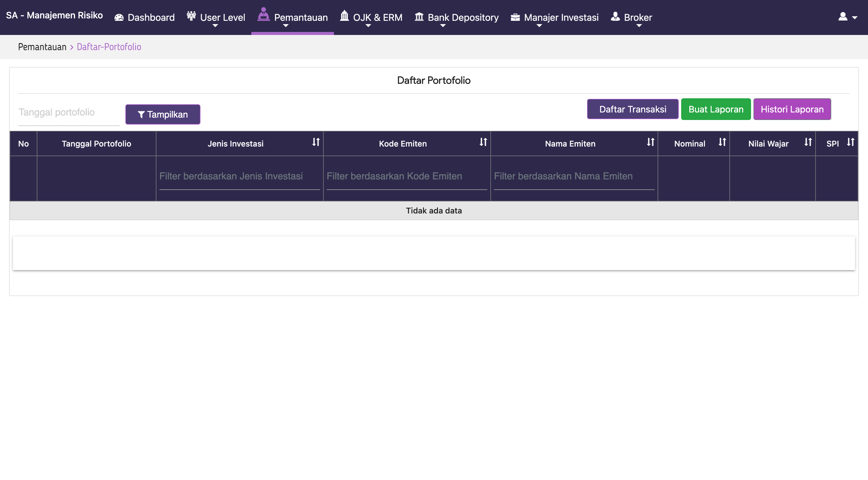Click the Buat Laporan button

coord(716,109)
